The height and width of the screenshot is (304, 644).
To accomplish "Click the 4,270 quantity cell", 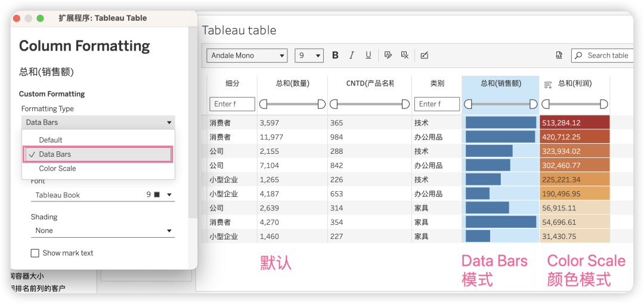I will (x=292, y=222).
